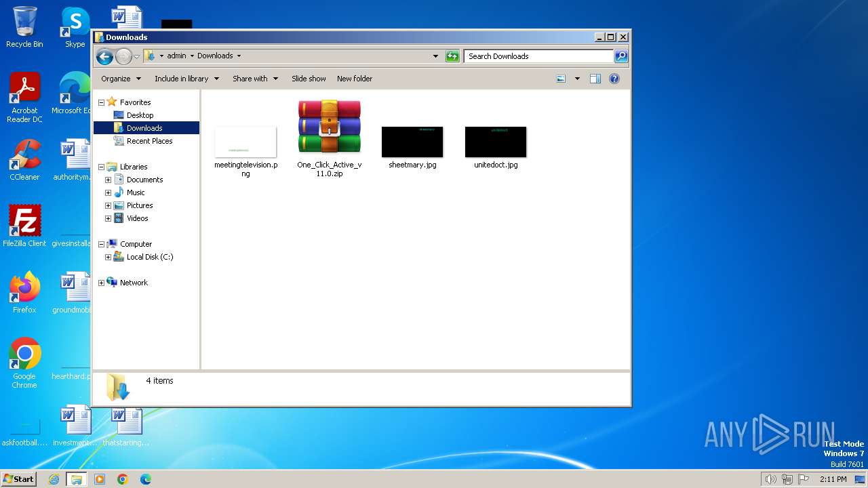Screen dimensions: 868x488
Task: Go forward with the Explorer forward arrow
Action: tap(123, 56)
